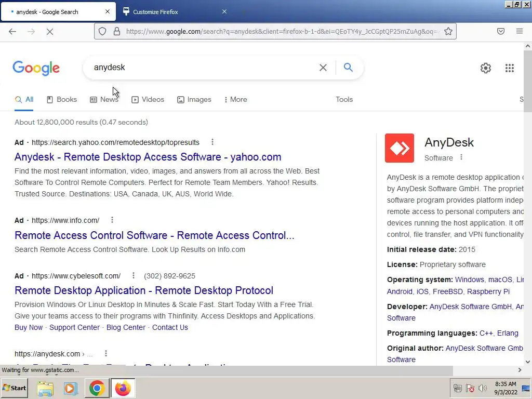Screen dimensions: 532x399
Task: Open options dots next to cybelesoft.com ad URL
Action: click(134, 275)
